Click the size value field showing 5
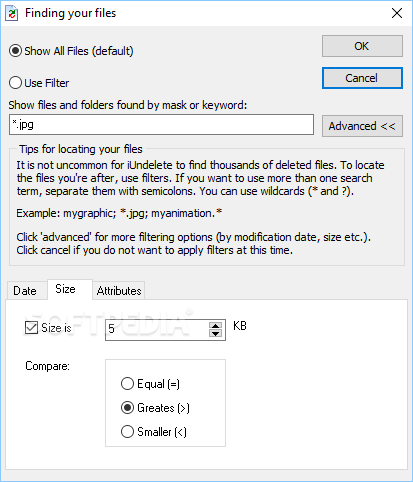The image size is (413, 482). (x=157, y=330)
